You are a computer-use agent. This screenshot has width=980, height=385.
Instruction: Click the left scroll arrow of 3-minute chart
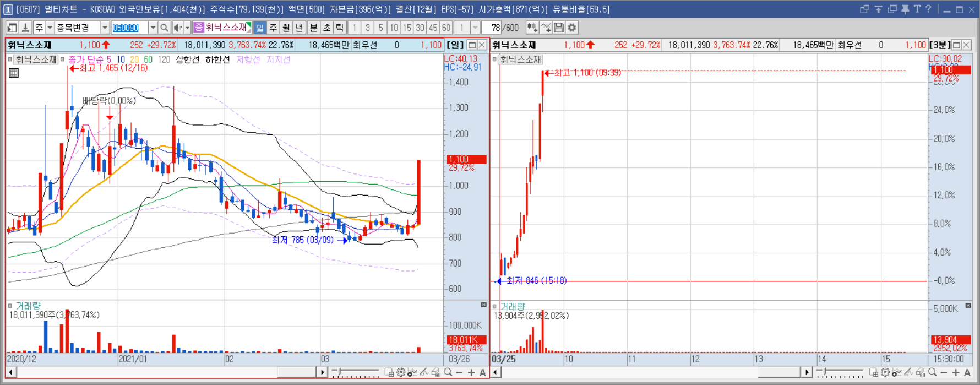click(x=495, y=373)
